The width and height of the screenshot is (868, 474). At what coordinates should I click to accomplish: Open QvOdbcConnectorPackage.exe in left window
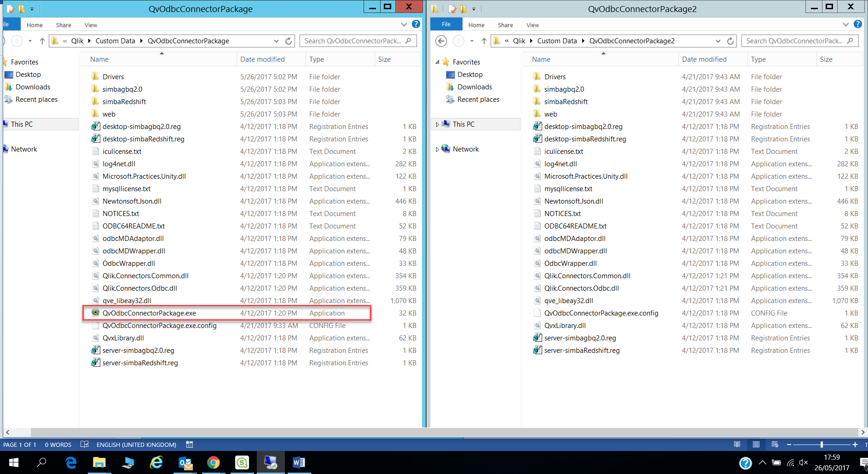(149, 313)
